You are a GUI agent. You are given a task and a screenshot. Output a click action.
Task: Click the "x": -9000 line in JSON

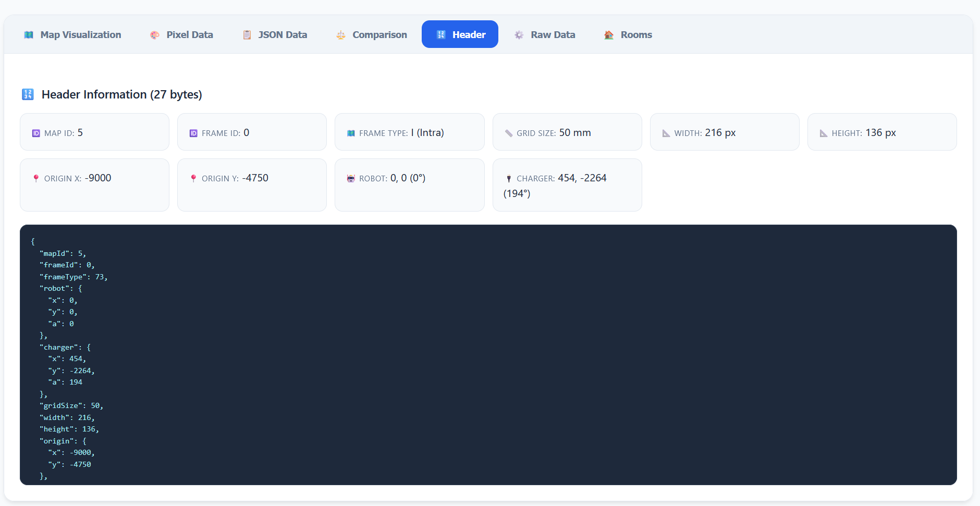(71, 453)
